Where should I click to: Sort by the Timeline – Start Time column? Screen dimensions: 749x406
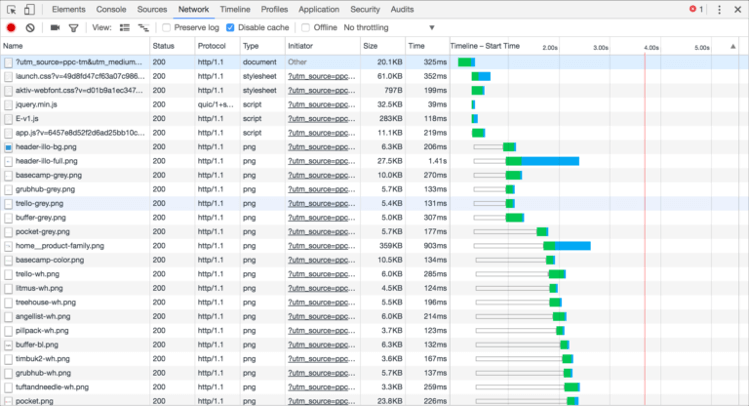pyautogui.click(x=486, y=46)
